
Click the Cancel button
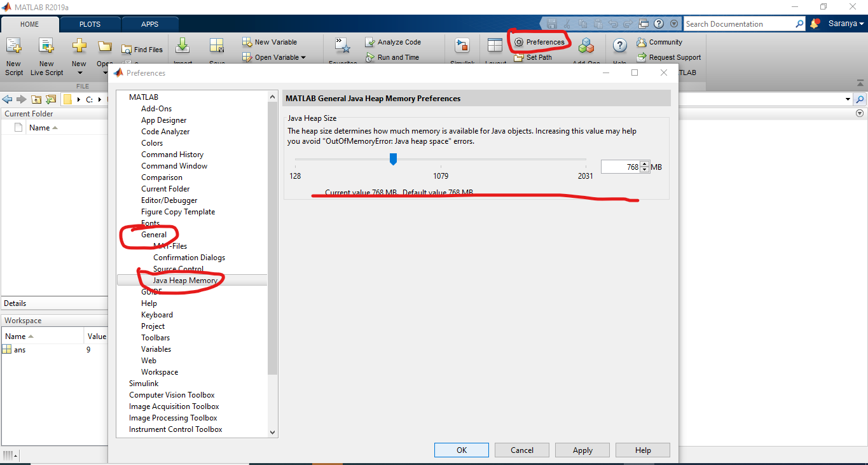(x=521, y=450)
